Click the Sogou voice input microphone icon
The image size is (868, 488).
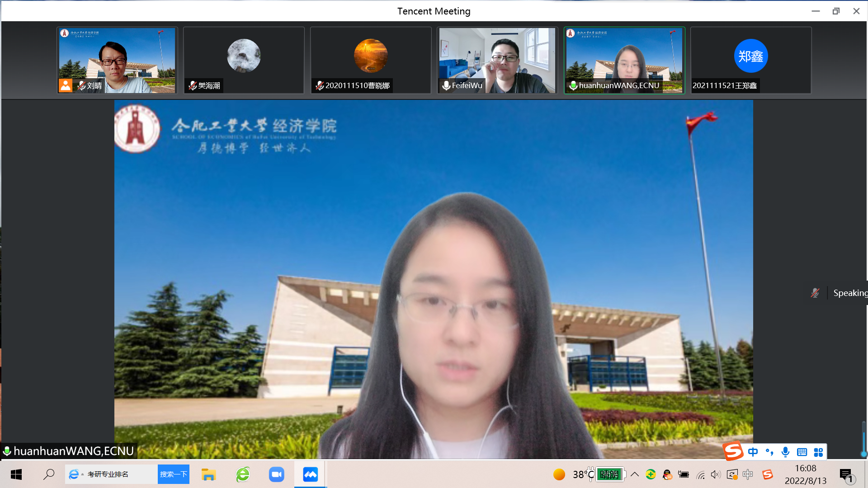click(x=786, y=452)
